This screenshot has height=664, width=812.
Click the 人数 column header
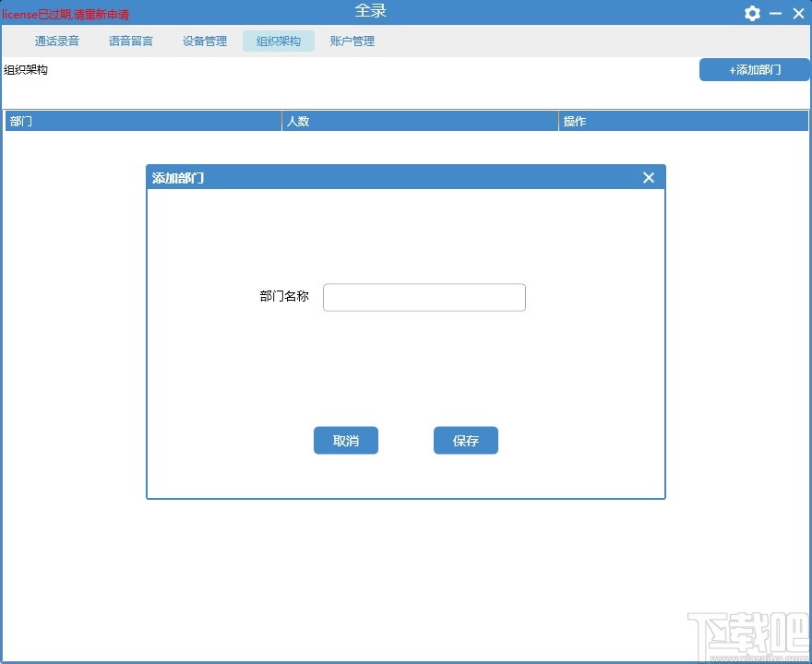297,121
